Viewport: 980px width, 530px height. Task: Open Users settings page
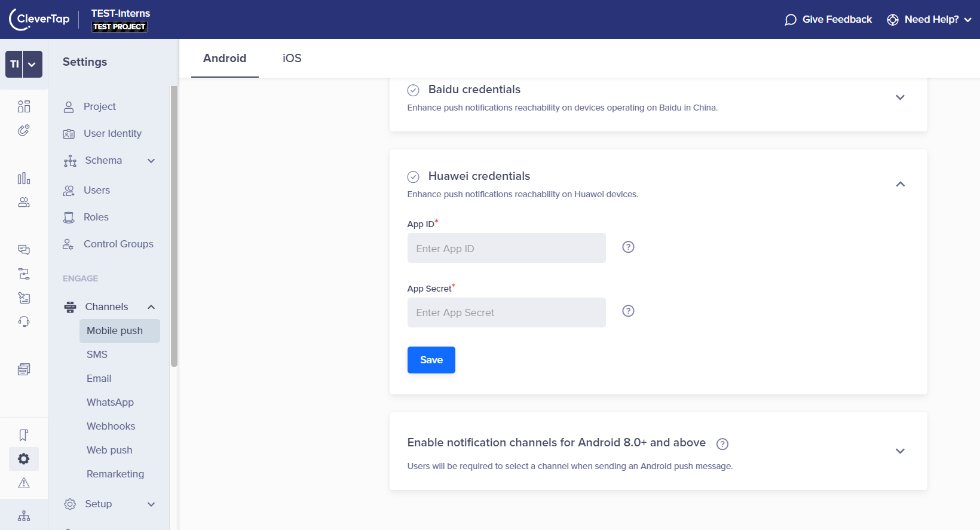click(x=97, y=191)
